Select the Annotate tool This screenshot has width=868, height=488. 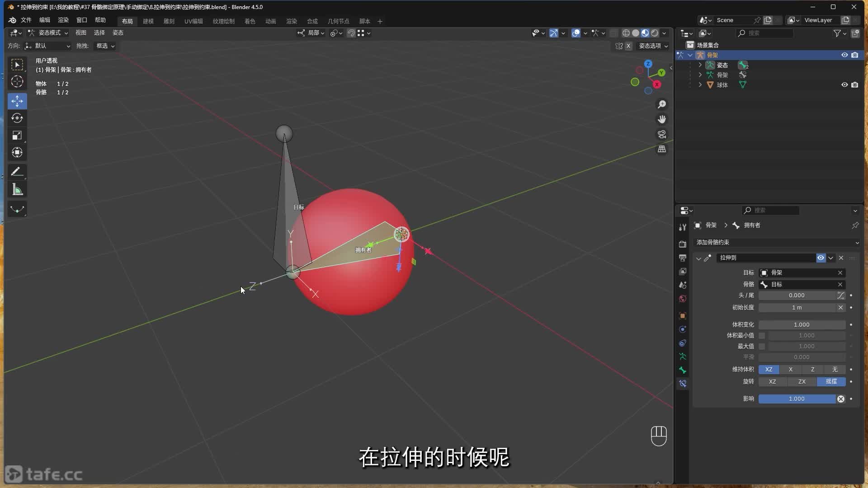point(17,172)
